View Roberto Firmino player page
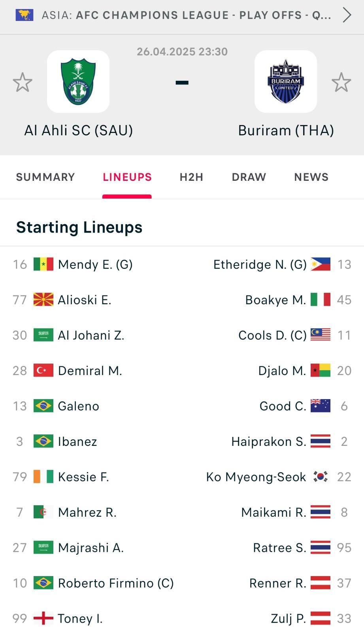 click(116, 583)
